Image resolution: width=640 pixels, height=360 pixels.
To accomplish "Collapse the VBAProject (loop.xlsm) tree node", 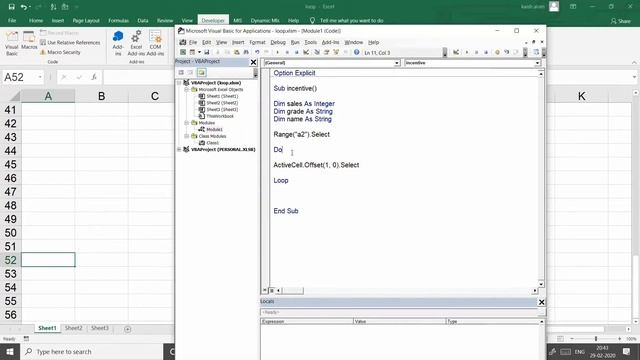I will (179, 82).
